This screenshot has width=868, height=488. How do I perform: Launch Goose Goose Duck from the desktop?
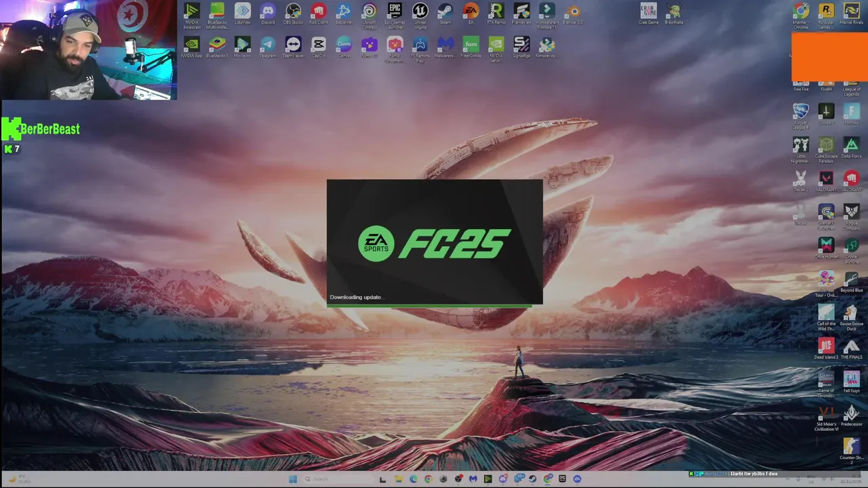click(852, 317)
